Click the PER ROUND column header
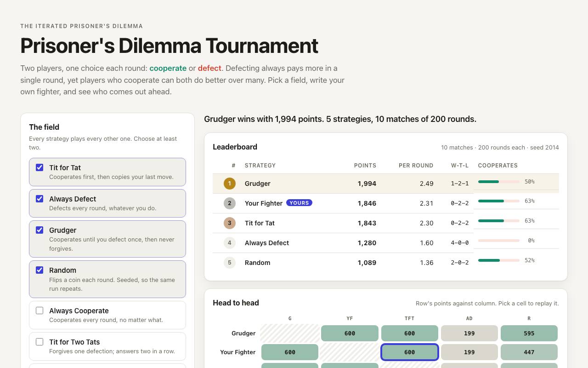 416,166
